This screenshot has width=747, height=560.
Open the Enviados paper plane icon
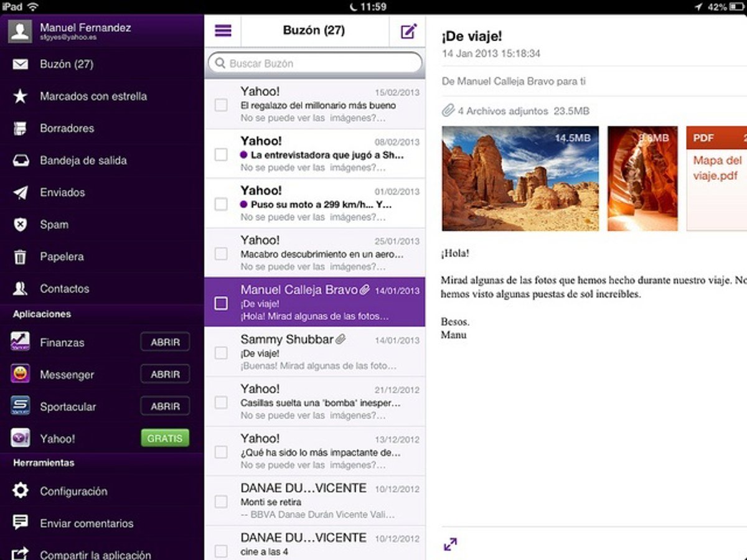tap(21, 192)
